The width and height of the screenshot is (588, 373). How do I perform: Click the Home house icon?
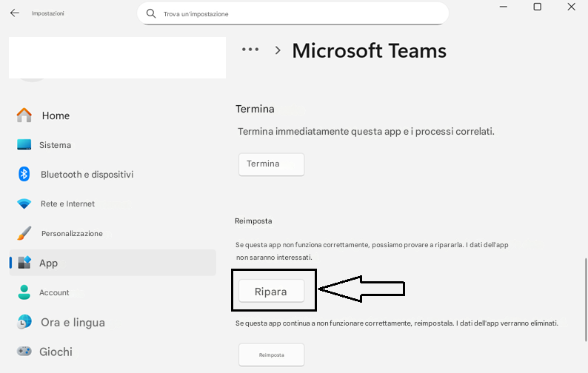pyautogui.click(x=24, y=115)
